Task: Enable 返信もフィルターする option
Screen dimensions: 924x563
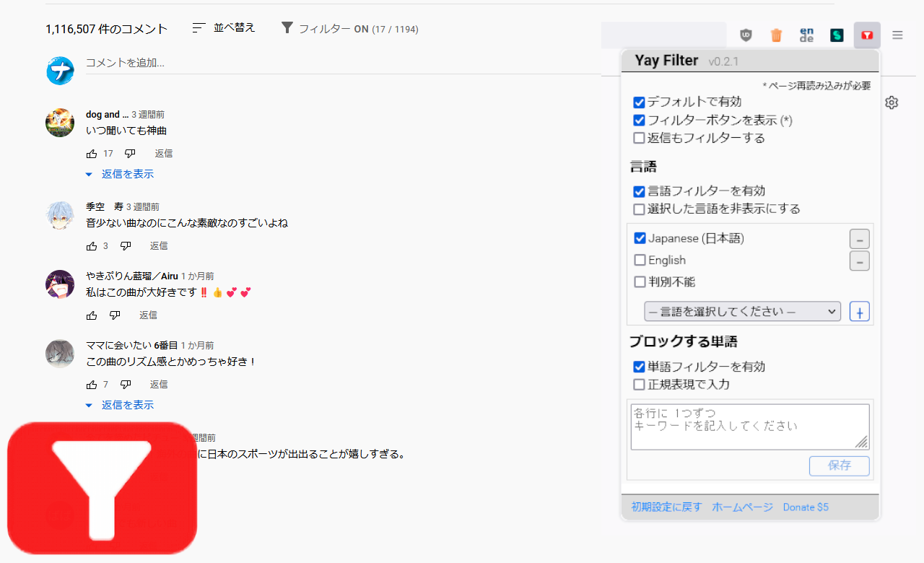Action: click(639, 138)
